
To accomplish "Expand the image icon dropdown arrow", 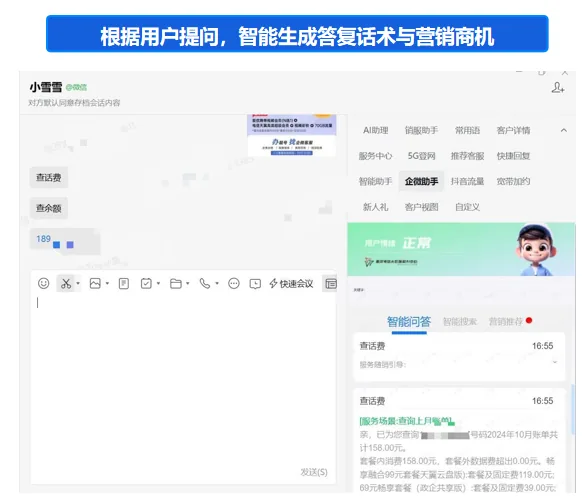I will (107, 284).
